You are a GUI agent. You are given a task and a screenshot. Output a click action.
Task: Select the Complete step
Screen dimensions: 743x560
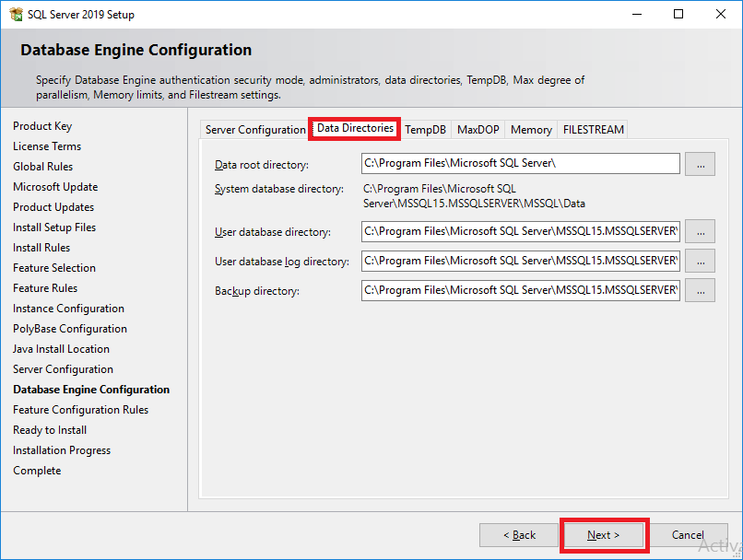point(37,471)
